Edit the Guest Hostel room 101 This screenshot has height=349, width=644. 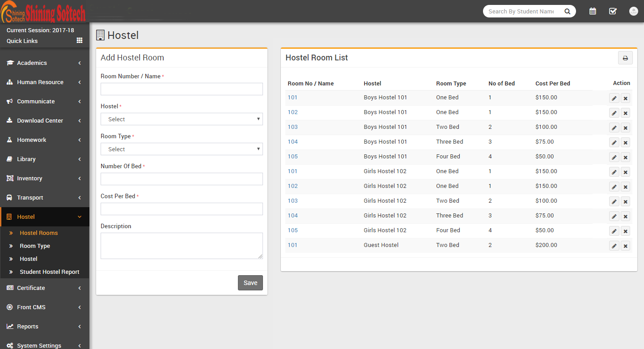(614, 246)
